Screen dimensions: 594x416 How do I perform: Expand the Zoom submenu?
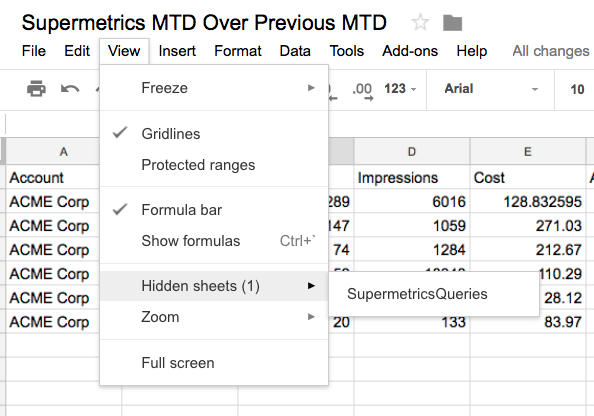click(x=214, y=317)
